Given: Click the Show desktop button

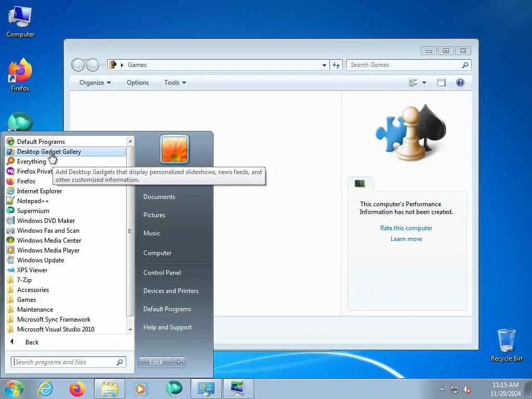Looking at the screenshot, I should (528, 389).
